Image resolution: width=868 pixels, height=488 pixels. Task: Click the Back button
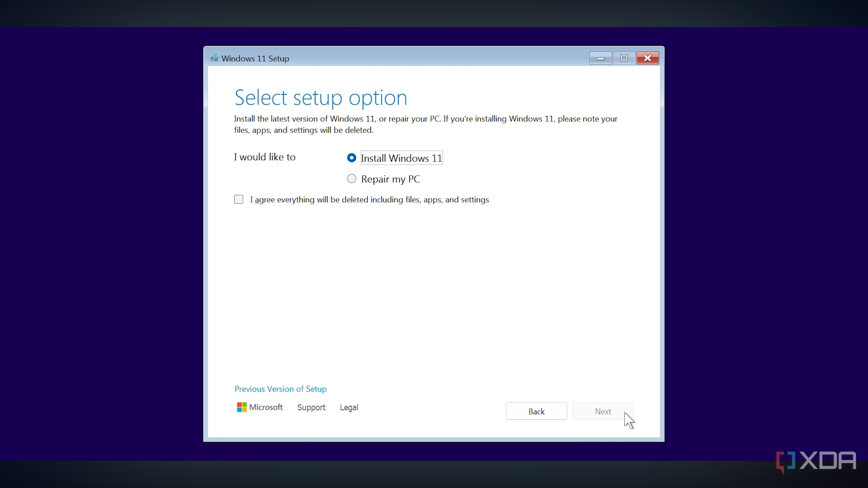click(536, 411)
